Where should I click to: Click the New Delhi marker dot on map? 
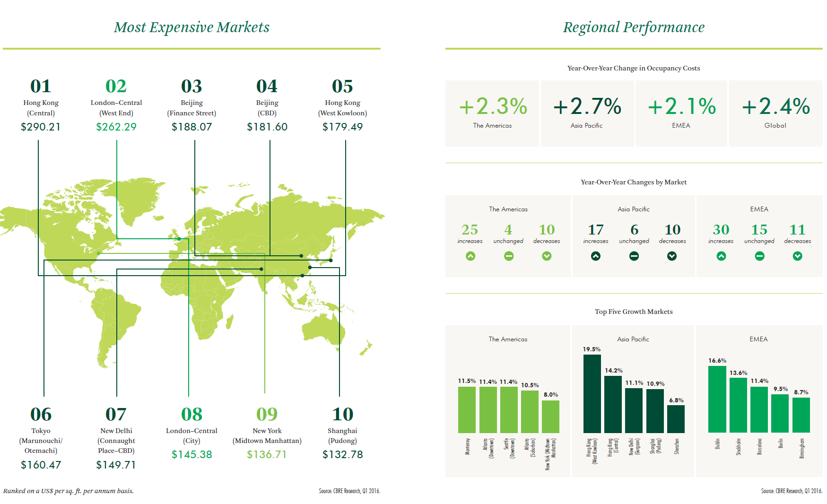click(x=261, y=269)
